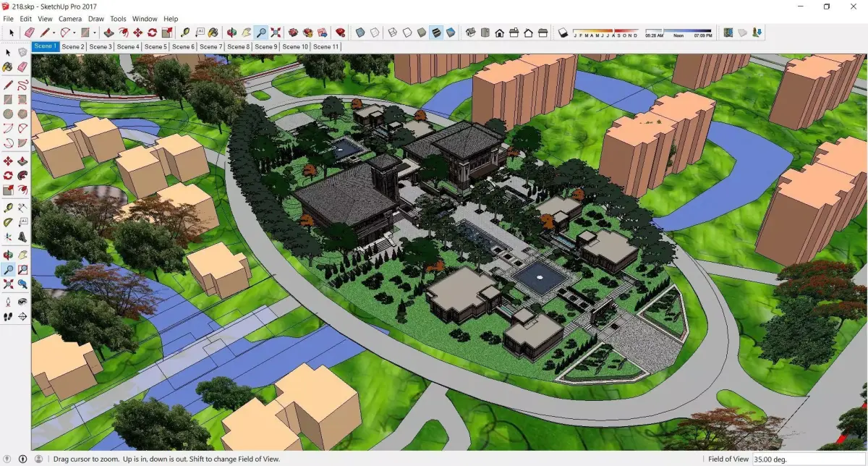Switch to Scene 11 tab
Viewport: 868px width, 466px height.
[x=325, y=46]
